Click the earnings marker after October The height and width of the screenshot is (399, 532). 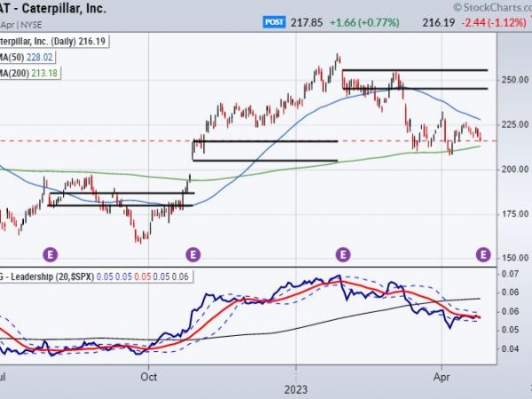(193, 254)
